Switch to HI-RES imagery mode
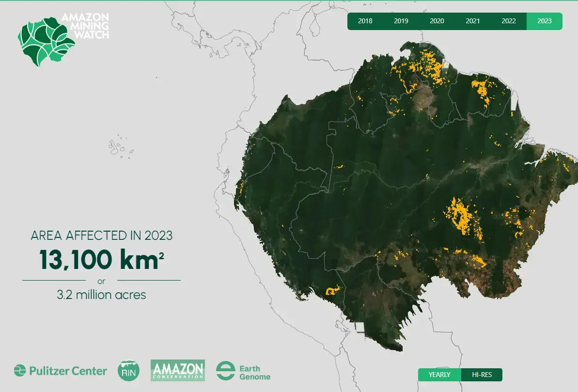 point(481,375)
